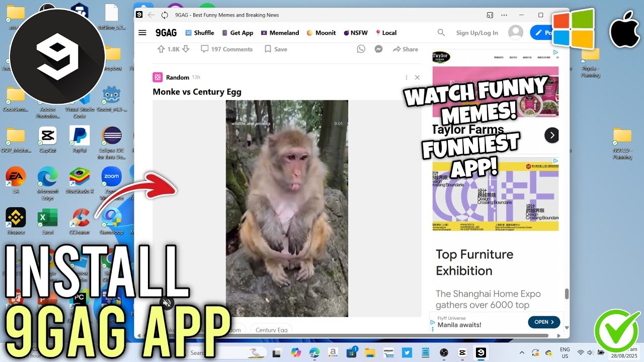Open Microsoft Store taskbar icon
The height and width of the screenshot is (362, 644).
click(x=352, y=353)
